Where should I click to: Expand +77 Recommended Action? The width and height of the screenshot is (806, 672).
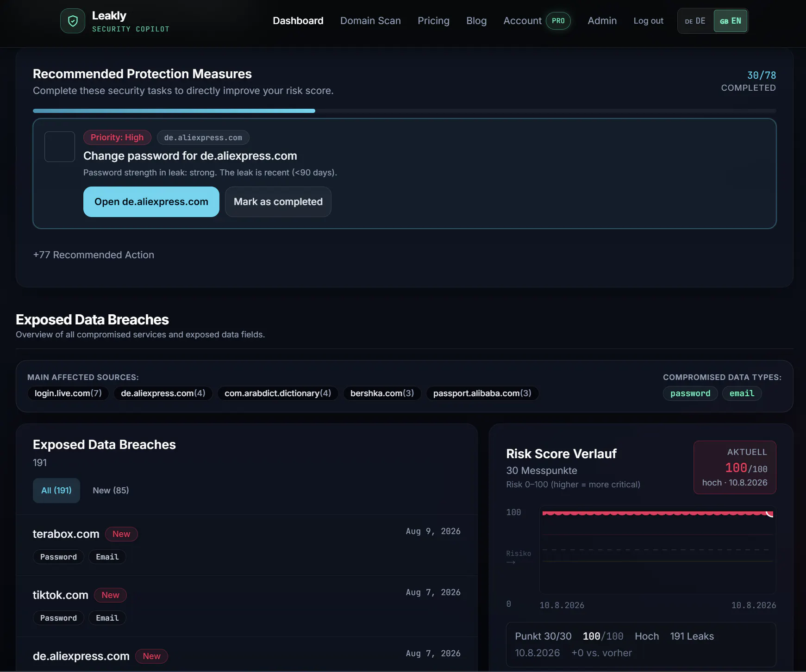[x=94, y=255]
